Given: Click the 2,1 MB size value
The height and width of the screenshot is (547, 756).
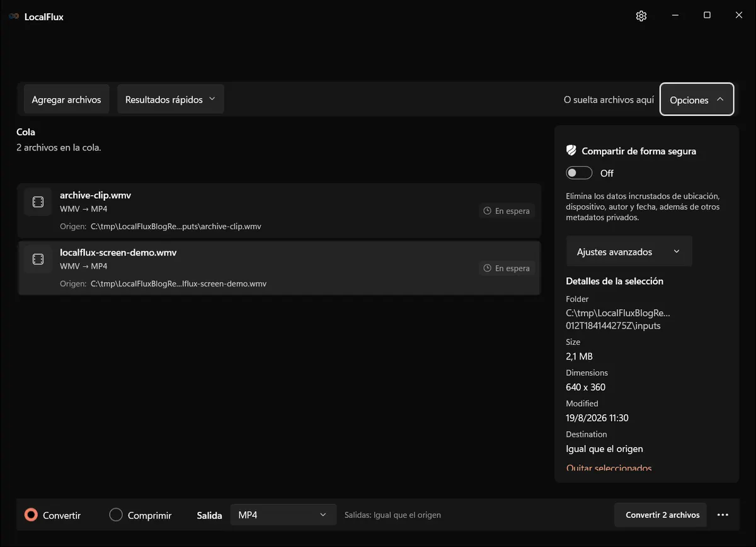Looking at the screenshot, I should tap(579, 356).
